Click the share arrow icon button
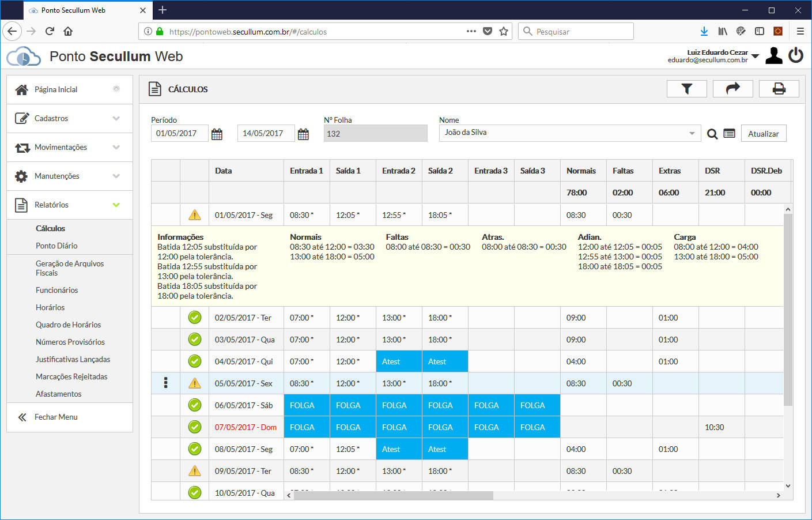This screenshot has height=520, width=812. tap(732, 89)
